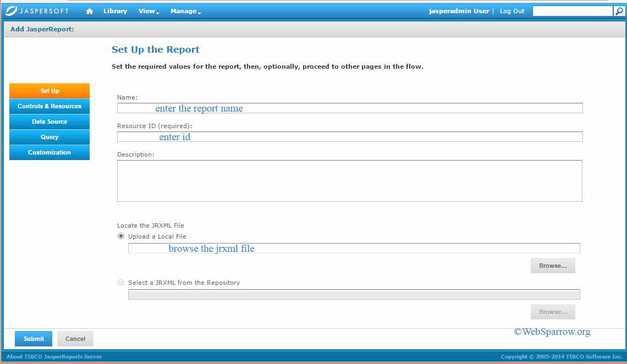Open the Data Source step
This screenshot has height=364, width=627.
pos(49,122)
